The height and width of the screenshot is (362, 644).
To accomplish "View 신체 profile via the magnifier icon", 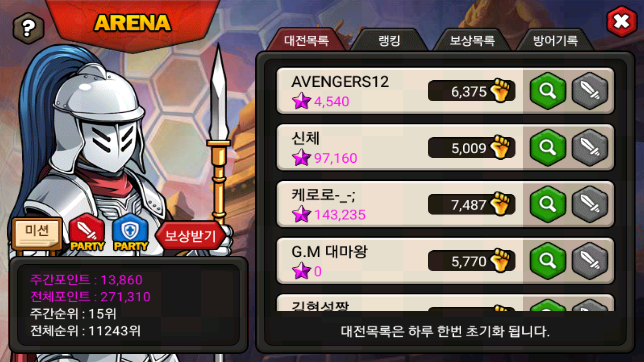I will click(548, 148).
